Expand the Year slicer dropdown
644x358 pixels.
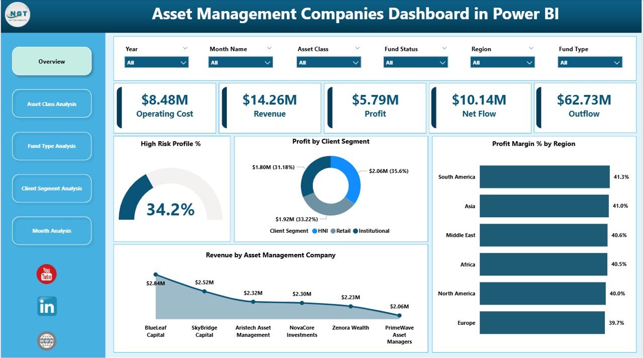(184, 62)
